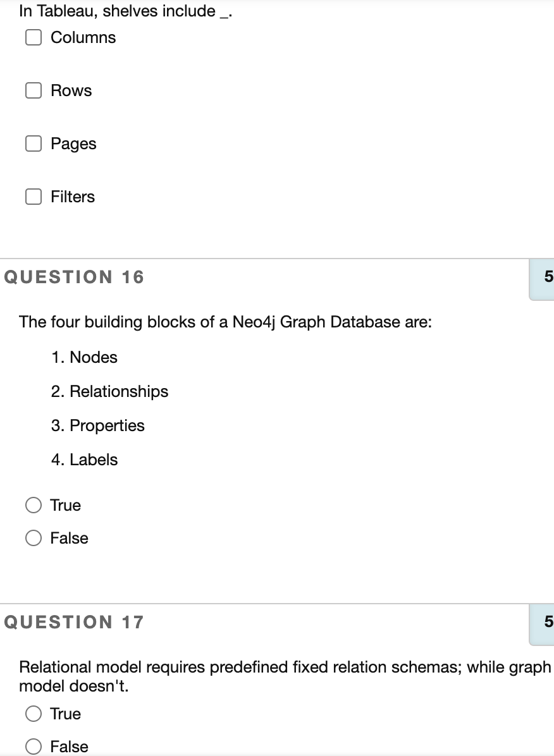
Task: Click the Properties list item
Action: pos(98,425)
